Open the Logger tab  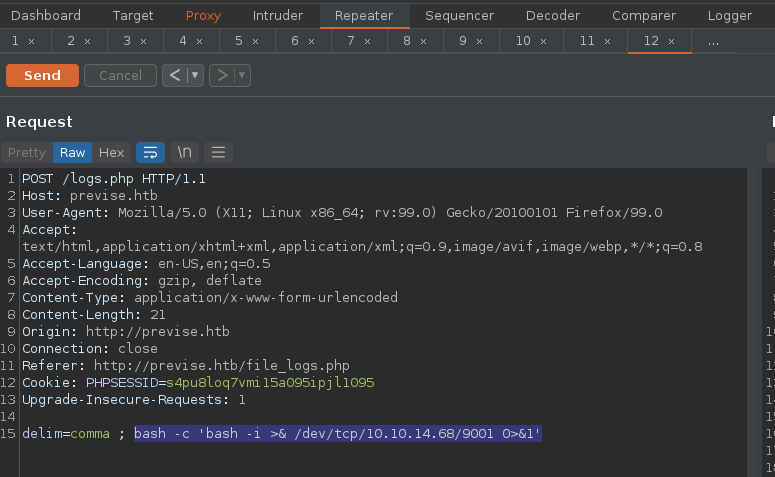[x=730, y=16]
